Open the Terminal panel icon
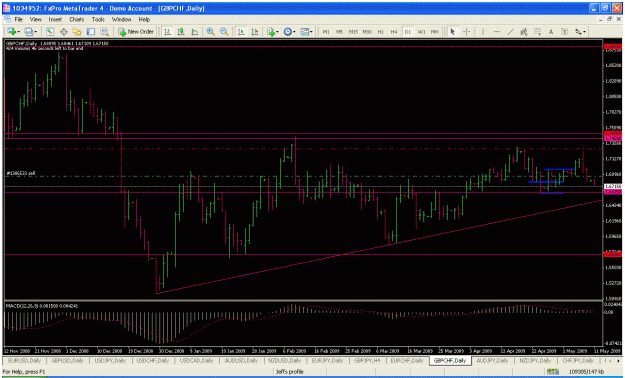This screenshot has height=378, width=625. [x=91, y=32]
